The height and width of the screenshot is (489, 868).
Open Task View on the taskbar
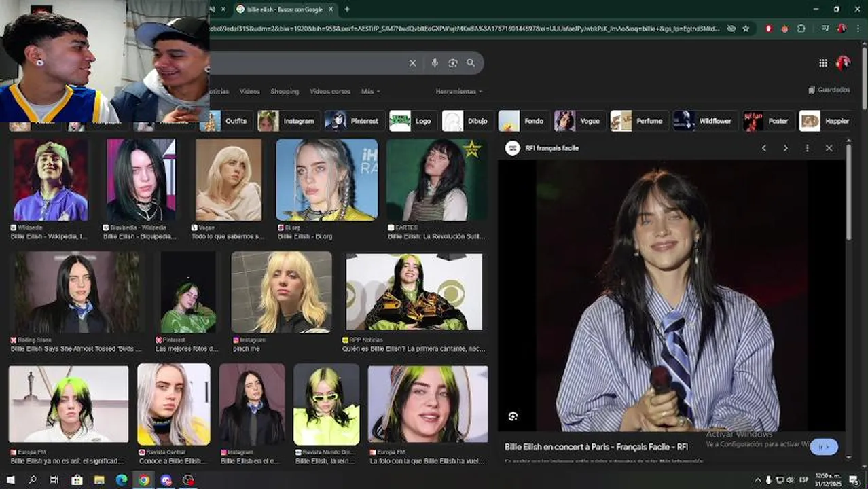tap(54, 480)
